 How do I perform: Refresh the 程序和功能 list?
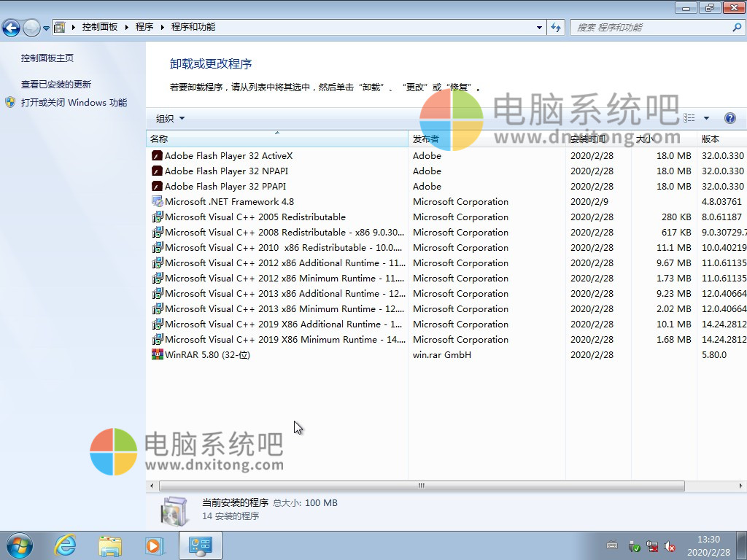(x=556, y=27)
